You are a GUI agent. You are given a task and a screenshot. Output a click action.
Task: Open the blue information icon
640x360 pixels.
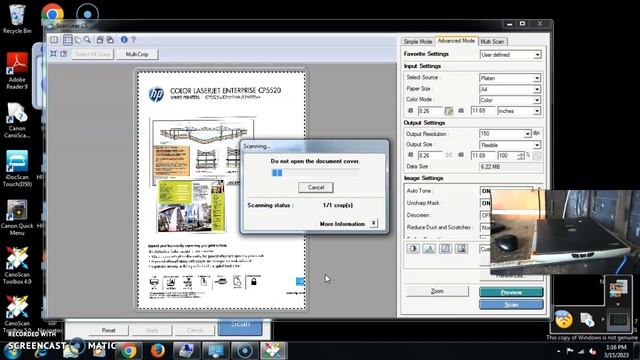click(124, 40)
